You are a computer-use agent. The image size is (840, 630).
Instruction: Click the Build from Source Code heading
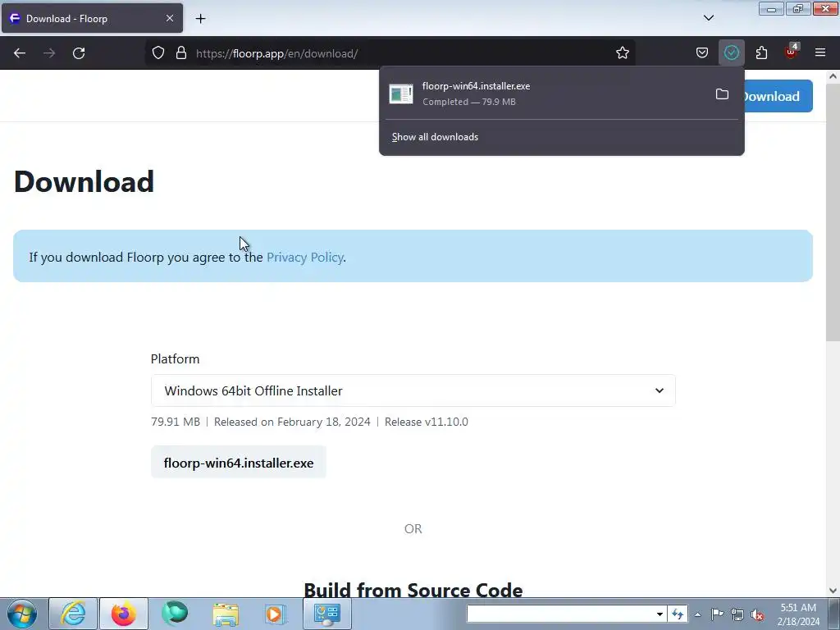tap(413, 590)
